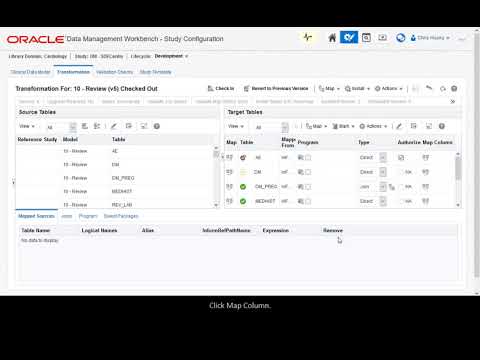Open the transformation Map dropdown

click(x=329, y=88)
